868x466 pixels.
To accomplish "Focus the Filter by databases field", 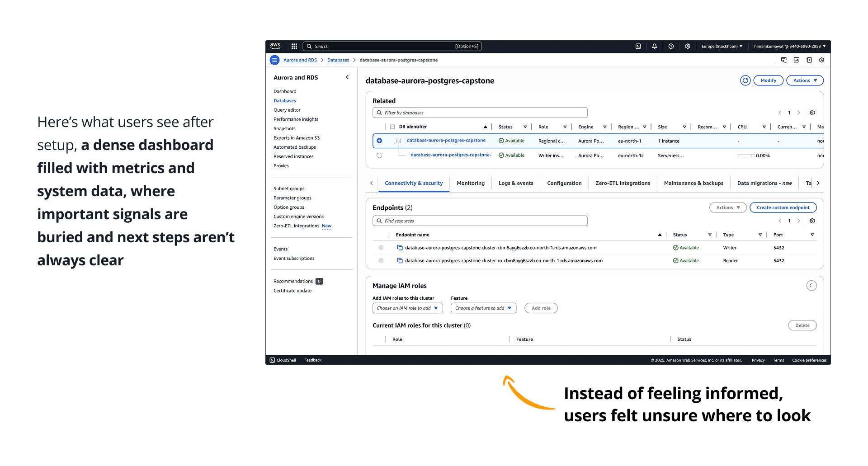I will [x=480, y=113].
